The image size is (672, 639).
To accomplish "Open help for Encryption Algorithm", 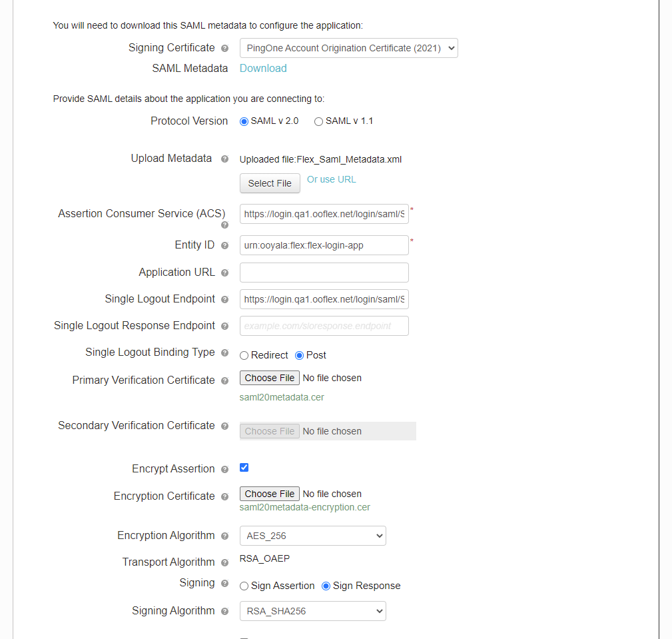I will pyautogui.click(x=224, y=536).
